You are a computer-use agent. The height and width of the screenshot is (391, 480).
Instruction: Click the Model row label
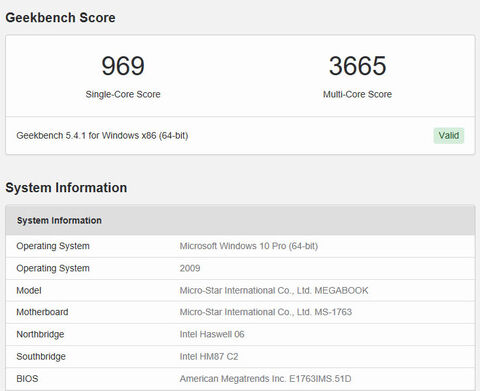click(x=29, y=290)
